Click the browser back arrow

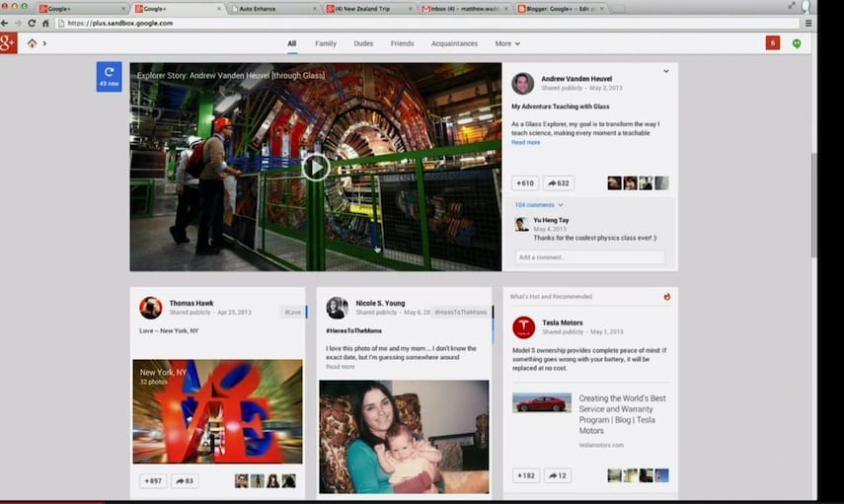(5, 23)
